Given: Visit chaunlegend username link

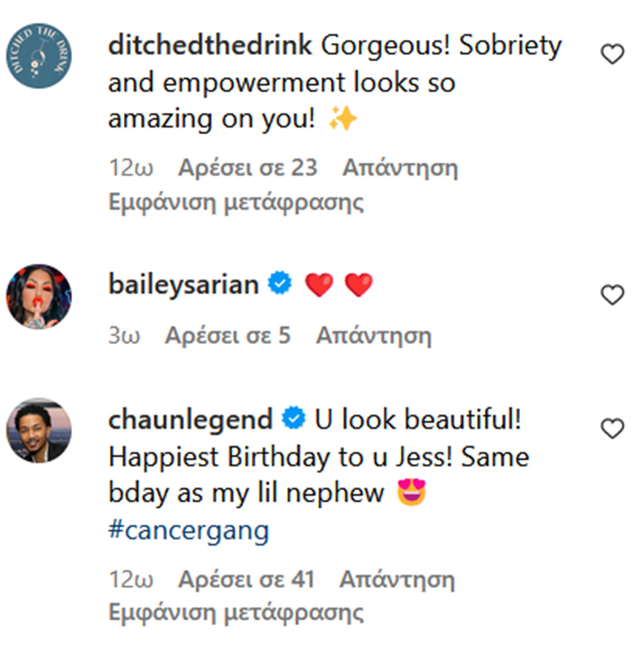Looking at the screenshot, I should point(191,420).
